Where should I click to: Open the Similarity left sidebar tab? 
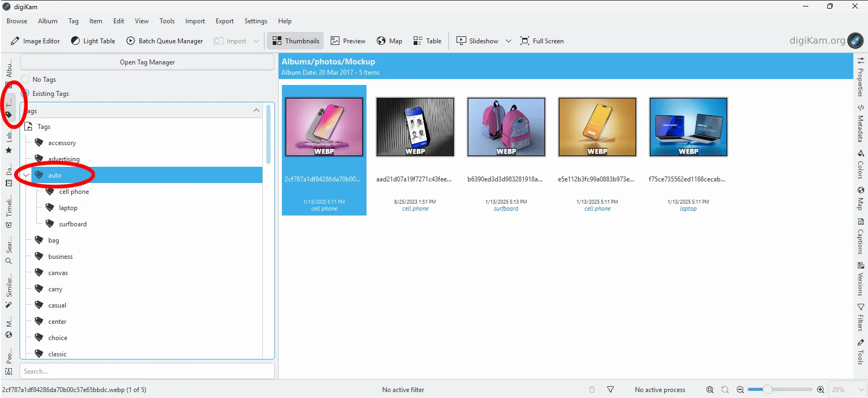(9, 291)
